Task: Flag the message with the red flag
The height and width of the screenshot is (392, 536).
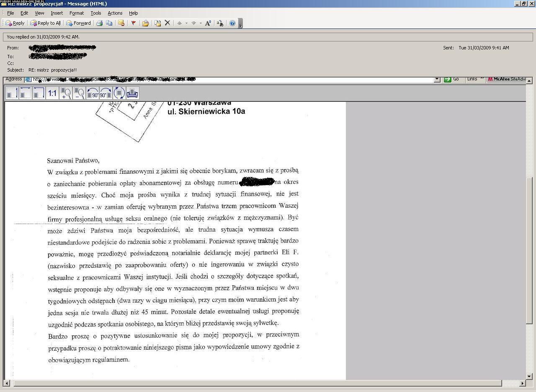Action: (x=133, y=23)
